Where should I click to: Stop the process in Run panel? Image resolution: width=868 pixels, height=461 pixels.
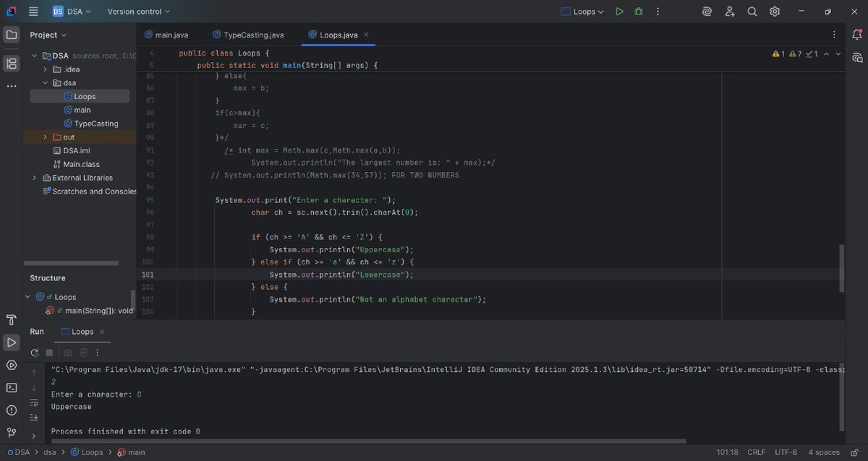click(x=49, y=353)
